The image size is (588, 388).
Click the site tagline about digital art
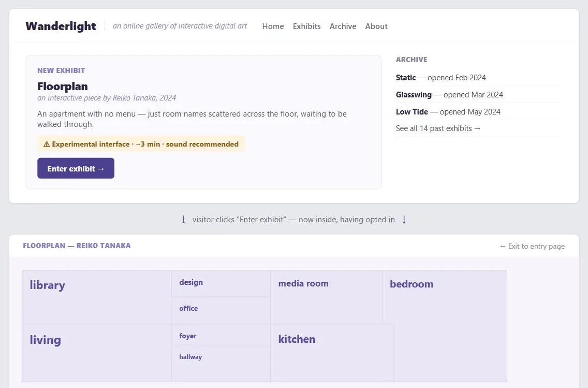coord(180,26)
